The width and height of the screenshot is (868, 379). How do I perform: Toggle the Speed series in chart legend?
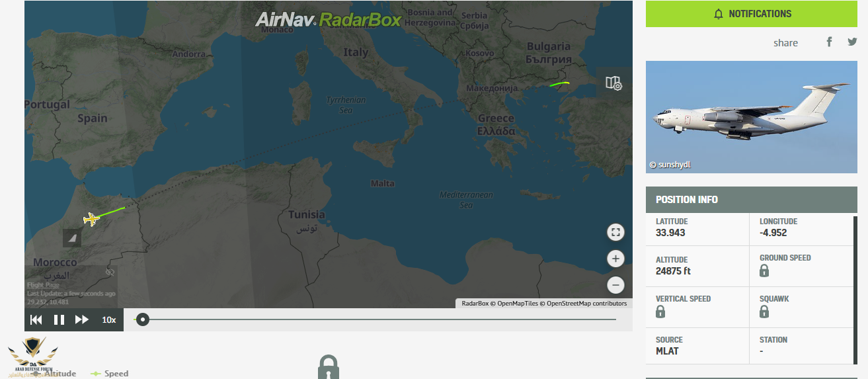pos(110,374)
